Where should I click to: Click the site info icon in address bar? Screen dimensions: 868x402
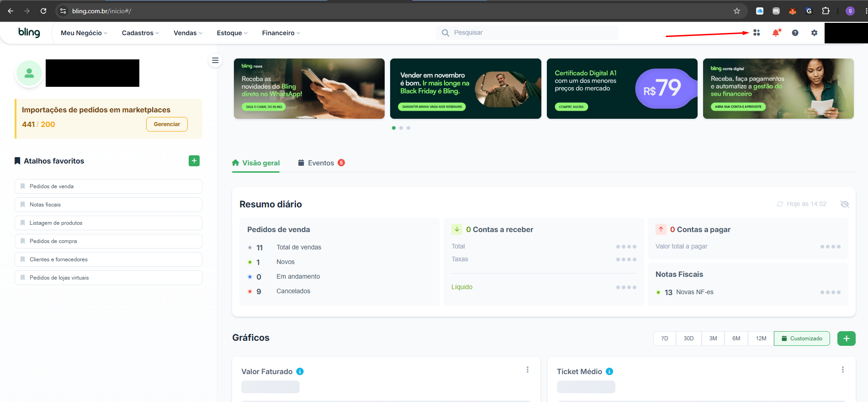point(63,11)
